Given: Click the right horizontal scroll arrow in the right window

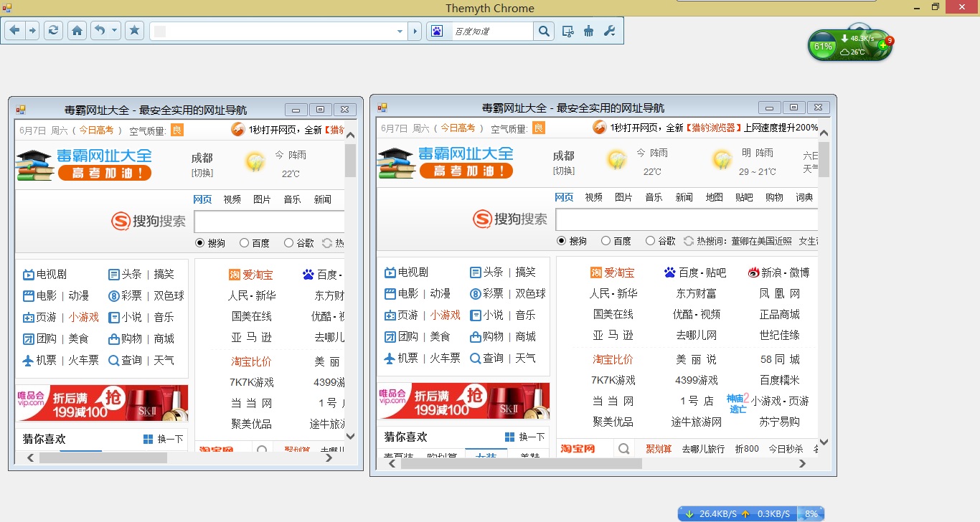Looking at the screenshot, I should click(803, 464).
